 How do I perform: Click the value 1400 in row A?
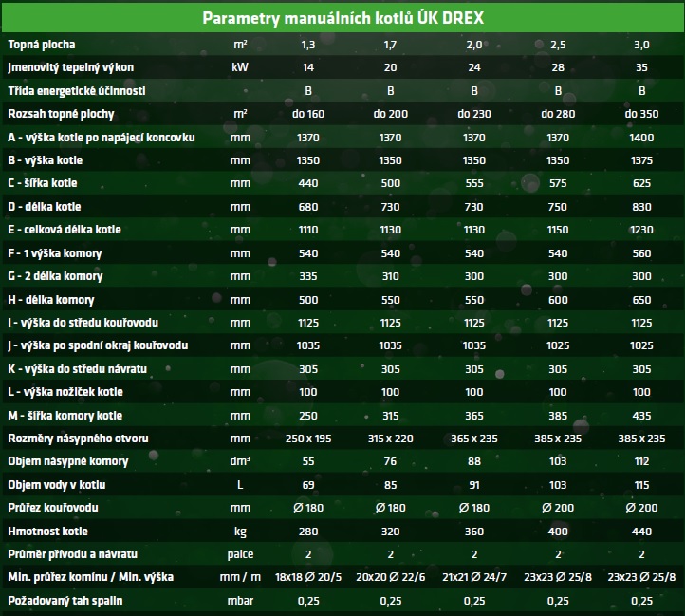641,138
